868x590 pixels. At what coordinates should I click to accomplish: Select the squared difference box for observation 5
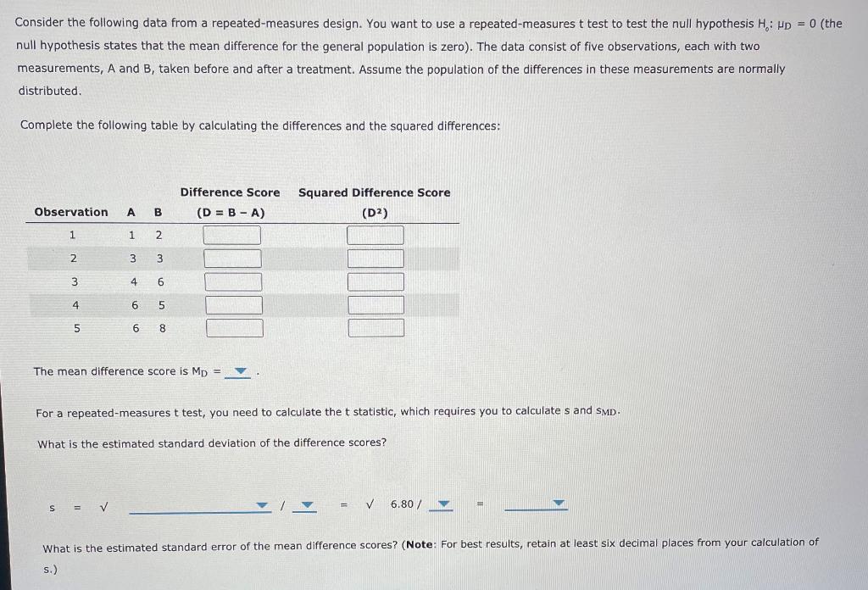click(x=376, y=327)
